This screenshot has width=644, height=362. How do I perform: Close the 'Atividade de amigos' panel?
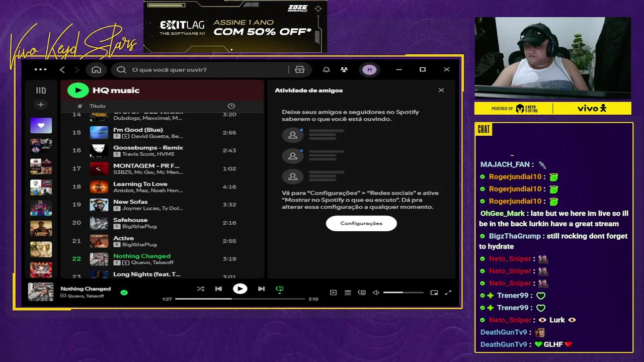click(441, 90)
